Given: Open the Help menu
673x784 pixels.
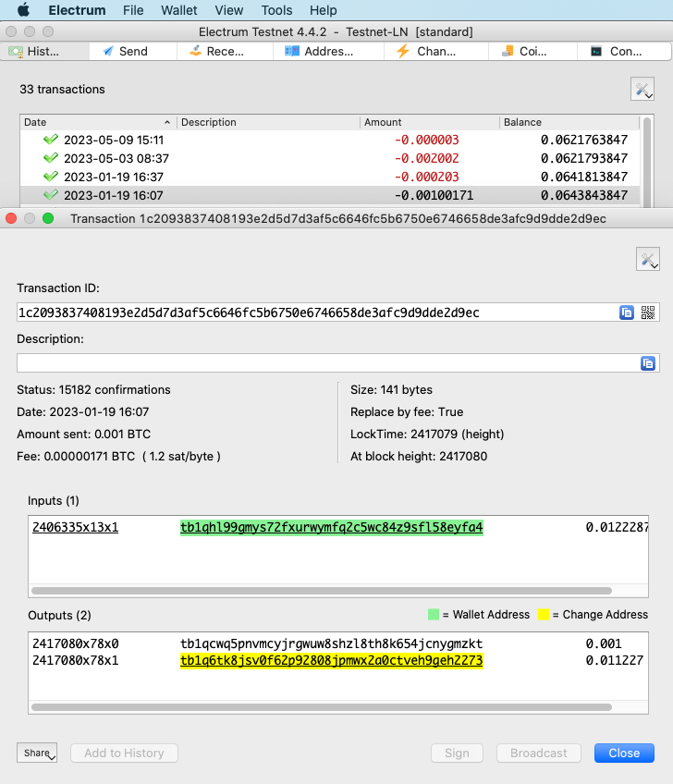Looking at the screenshot, I should point(323,10).
